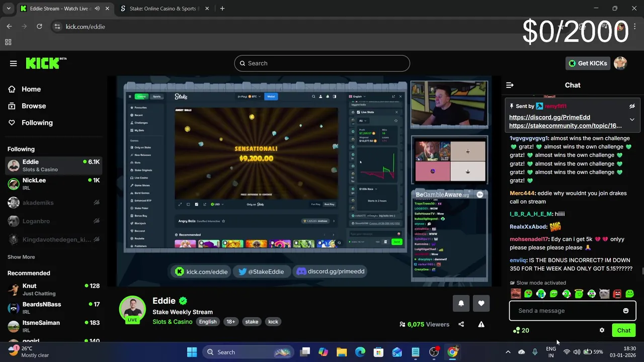Toggle follow with the heart button
The height and width of the screenshot is (362, 644).
[481, 303]
